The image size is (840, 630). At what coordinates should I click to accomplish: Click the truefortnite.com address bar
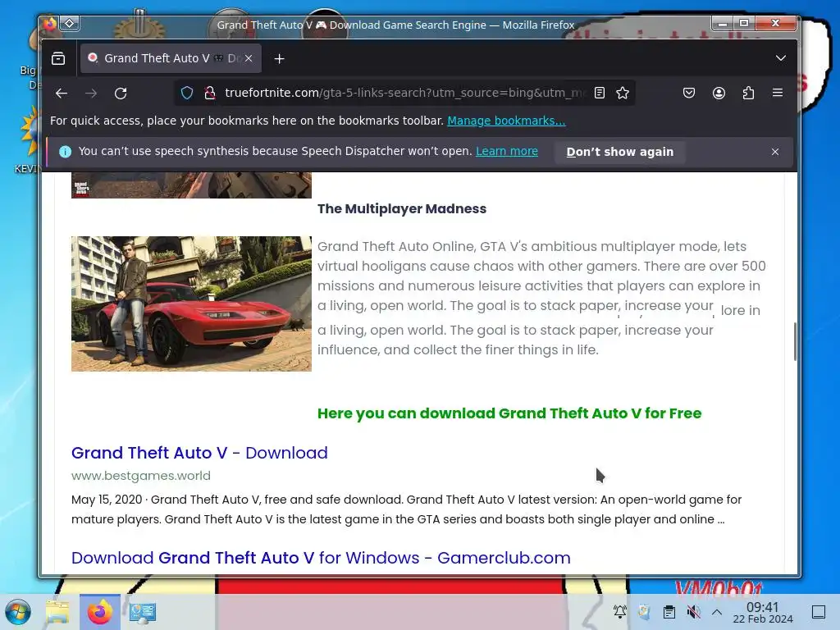404,94
